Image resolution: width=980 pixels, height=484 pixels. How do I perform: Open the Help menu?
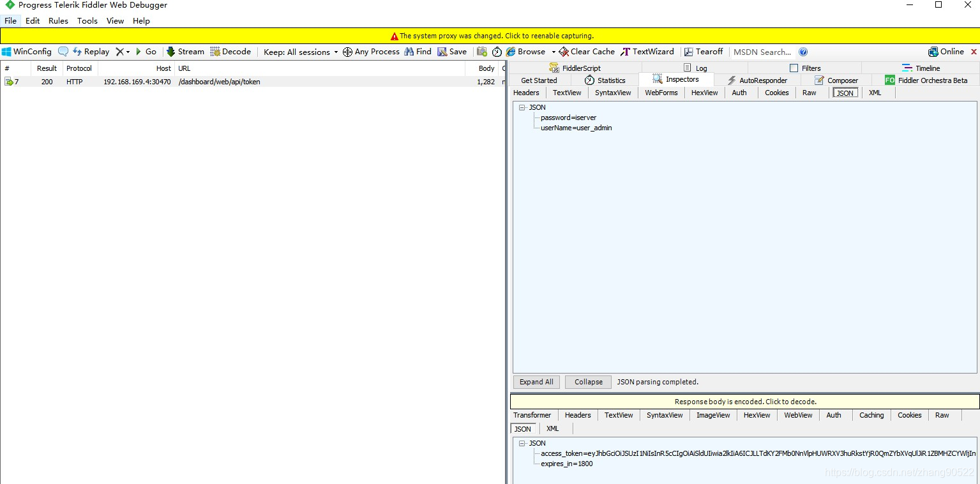tap(141, 20)
